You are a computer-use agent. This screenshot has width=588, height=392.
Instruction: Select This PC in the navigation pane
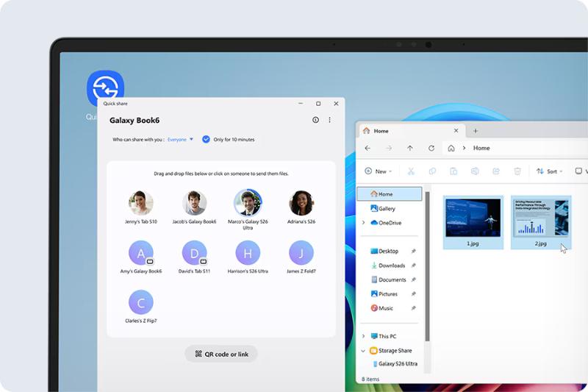click(x=383, y=336)
